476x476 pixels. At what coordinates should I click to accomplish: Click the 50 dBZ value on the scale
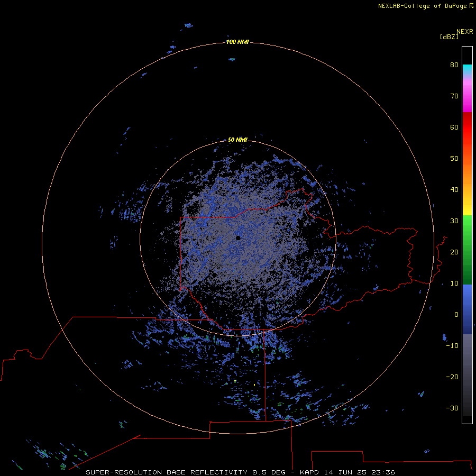454,158
